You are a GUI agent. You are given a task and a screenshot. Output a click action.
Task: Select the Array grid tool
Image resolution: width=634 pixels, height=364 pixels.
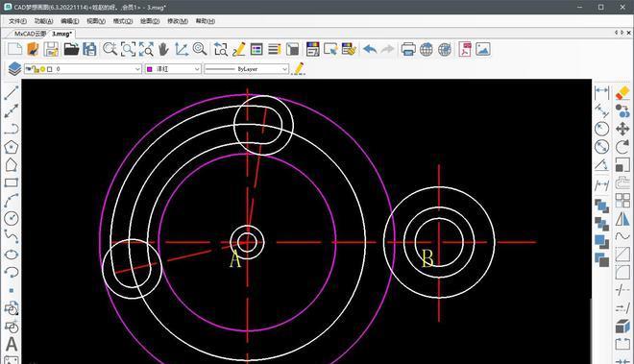tap(622, 201)
